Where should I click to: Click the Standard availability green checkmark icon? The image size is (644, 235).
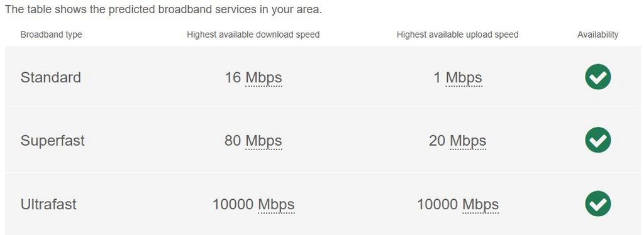(597, 77)
